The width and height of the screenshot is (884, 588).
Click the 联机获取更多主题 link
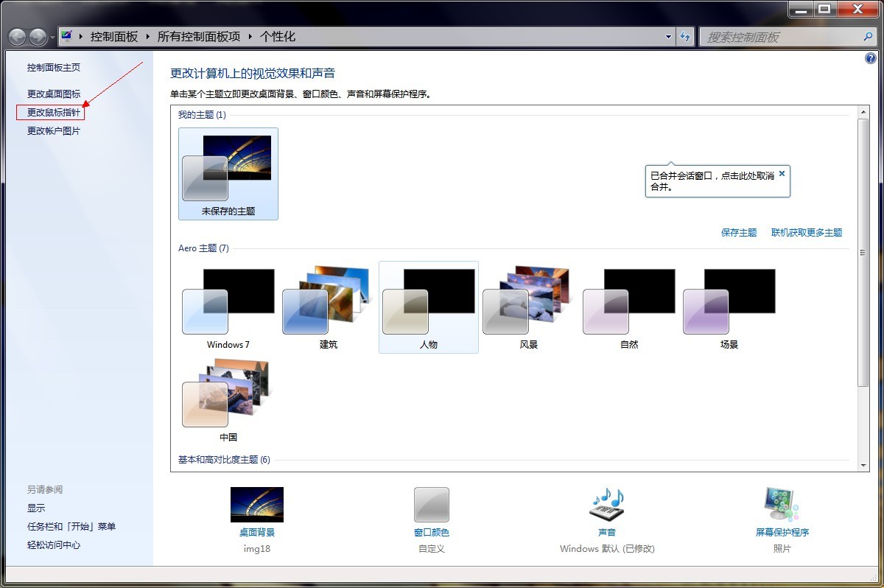click(806, 231)
